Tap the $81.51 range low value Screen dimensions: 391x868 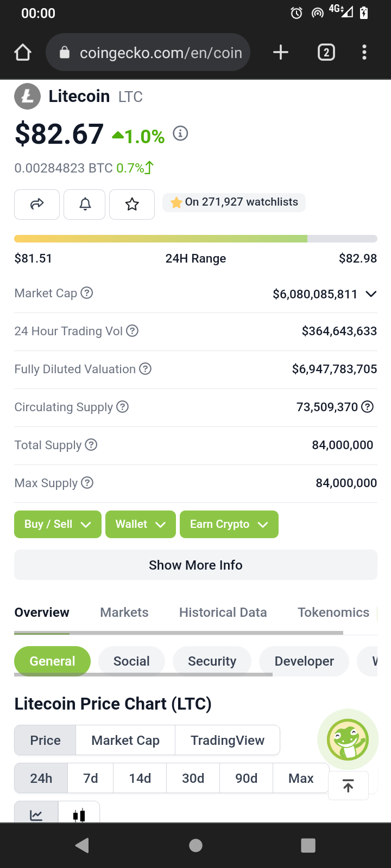pyautogui.click(x=33, y=258)
